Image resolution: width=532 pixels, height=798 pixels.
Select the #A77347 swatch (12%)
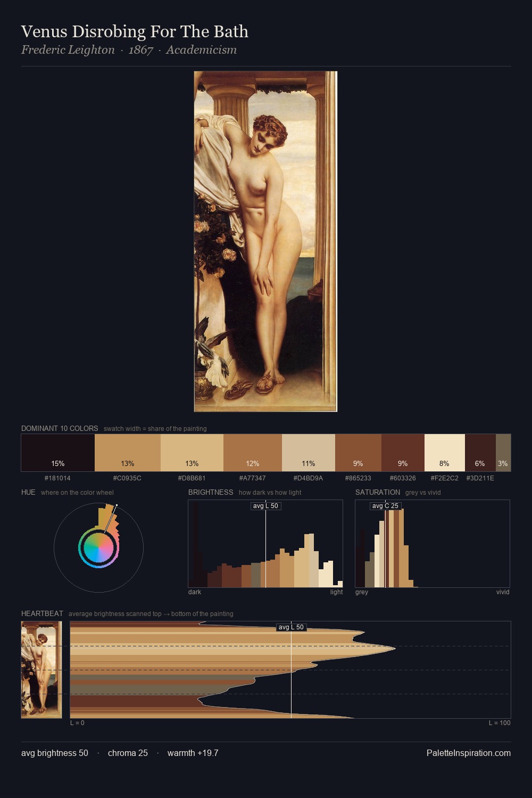[253, 453]
